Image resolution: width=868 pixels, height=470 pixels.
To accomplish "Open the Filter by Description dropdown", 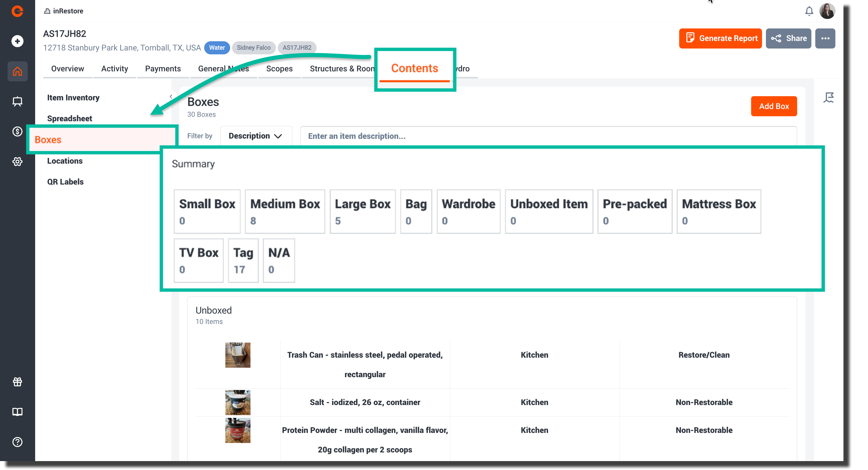I will pos(256,136).
